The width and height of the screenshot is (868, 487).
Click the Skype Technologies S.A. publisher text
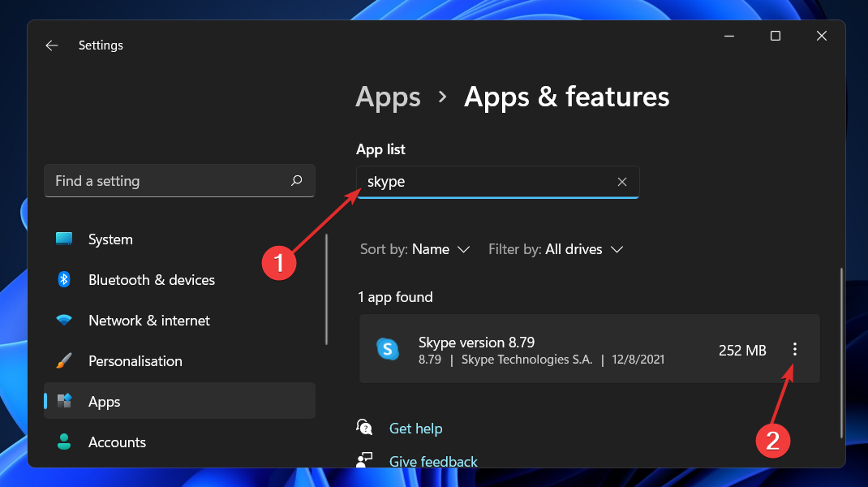pyautogui.click(x=527, y=360)
